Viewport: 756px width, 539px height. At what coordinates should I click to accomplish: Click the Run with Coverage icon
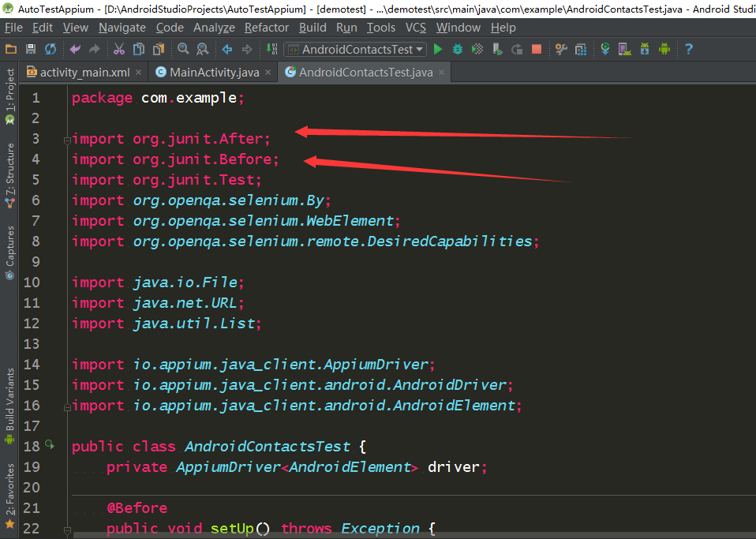click(x=477, y=49)
